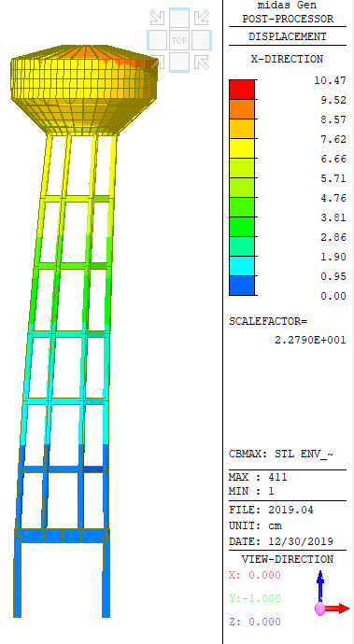Image resolution: width=354 pixels, height=644 pixels.
Task: Click the CBMAX: STL ENV_~ load combination label
Action: [281, 455]
